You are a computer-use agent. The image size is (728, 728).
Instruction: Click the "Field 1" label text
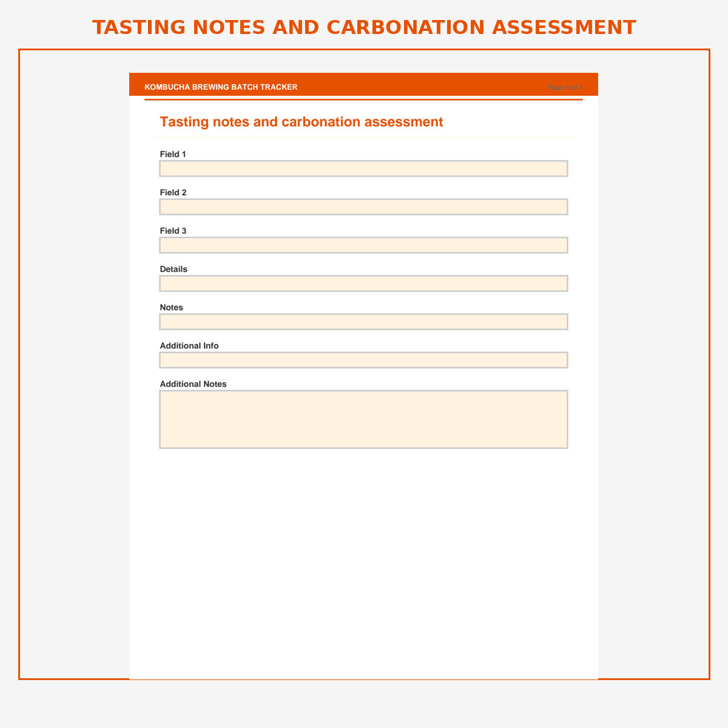tap(173, 154)
